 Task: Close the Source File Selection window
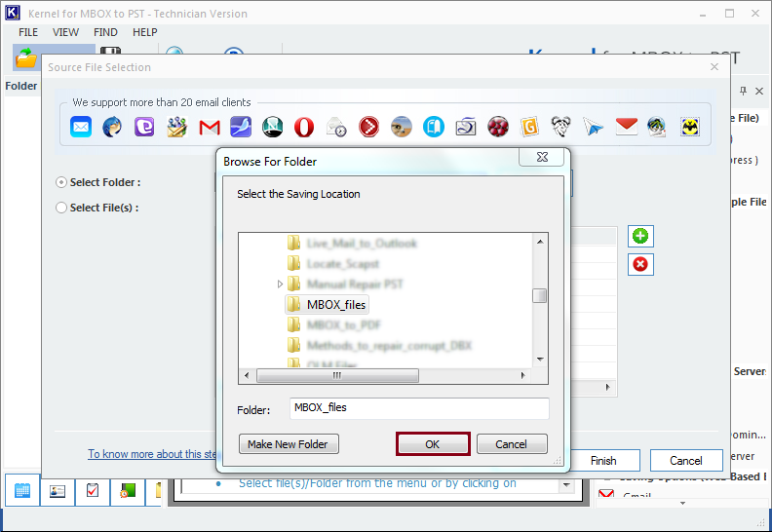pyautogui.click(x=714, y=67)
